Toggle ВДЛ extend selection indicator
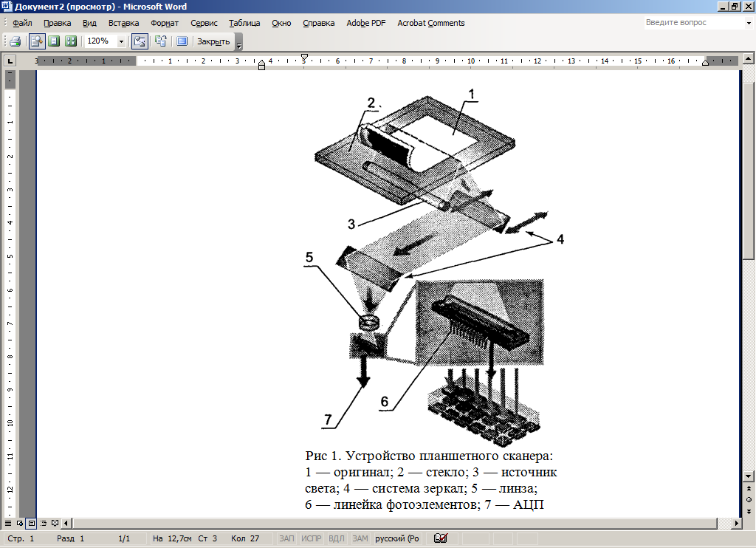Screen dimensions: 756x548 [337, 538]
